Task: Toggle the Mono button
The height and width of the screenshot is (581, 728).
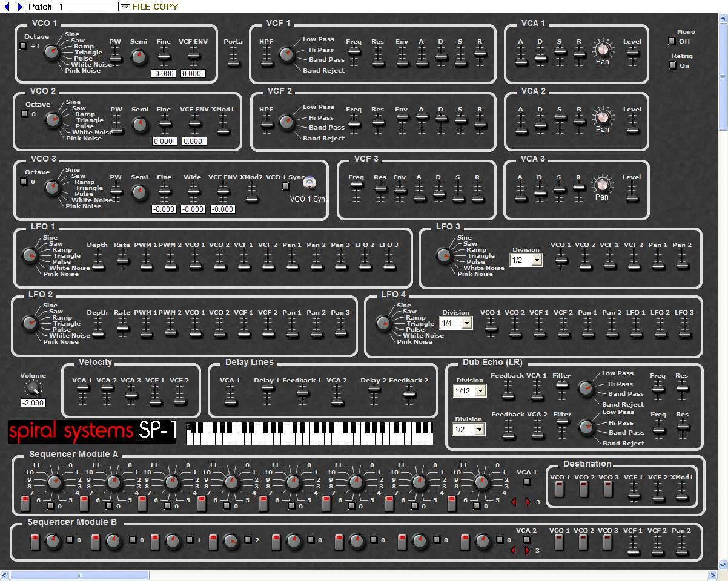Action: (x=672, y=41)
